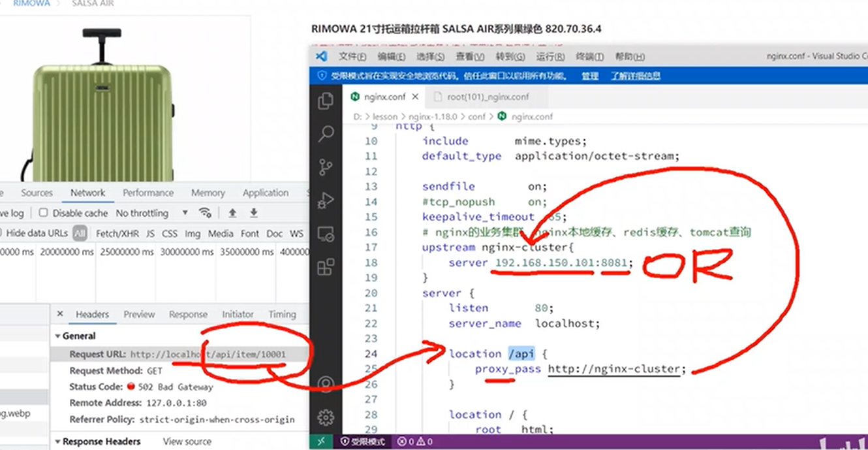Click the errors and warnings count in status bar

414,442
